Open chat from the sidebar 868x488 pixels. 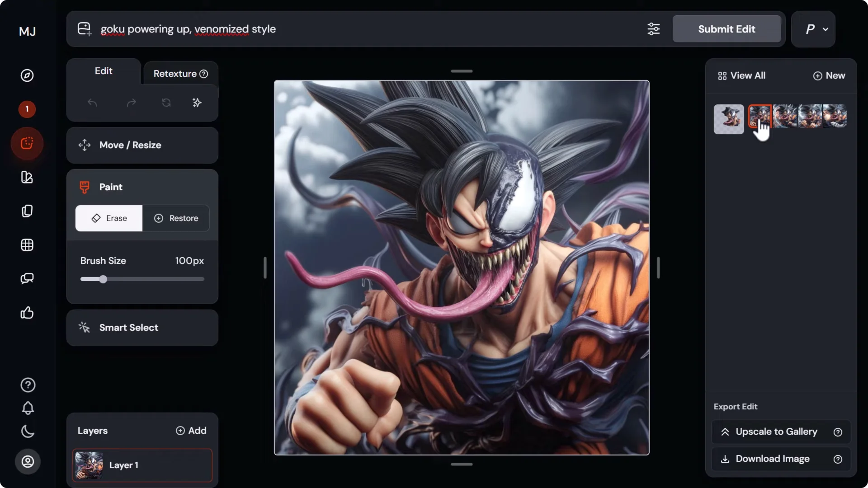27,278
